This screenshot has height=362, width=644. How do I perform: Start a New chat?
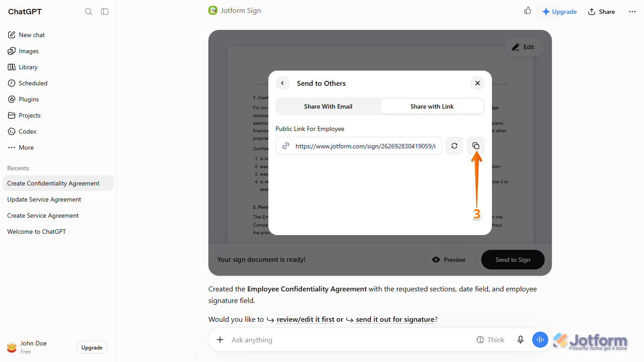click(58, 35)
